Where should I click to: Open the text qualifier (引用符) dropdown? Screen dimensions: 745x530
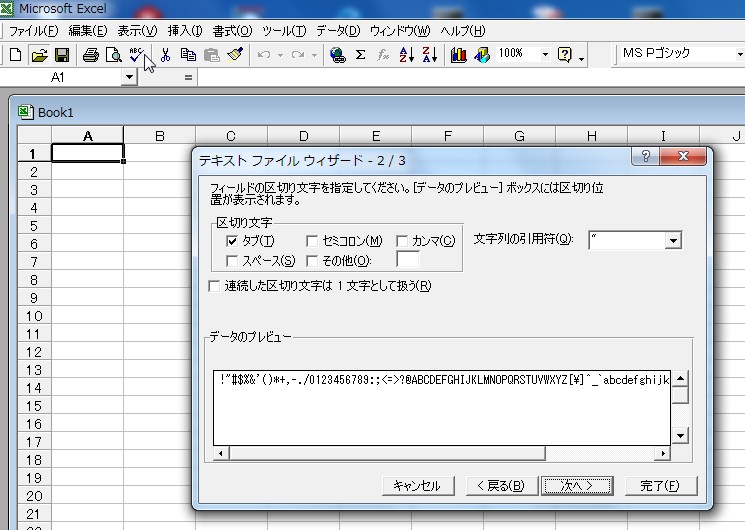tap(673, 241)
